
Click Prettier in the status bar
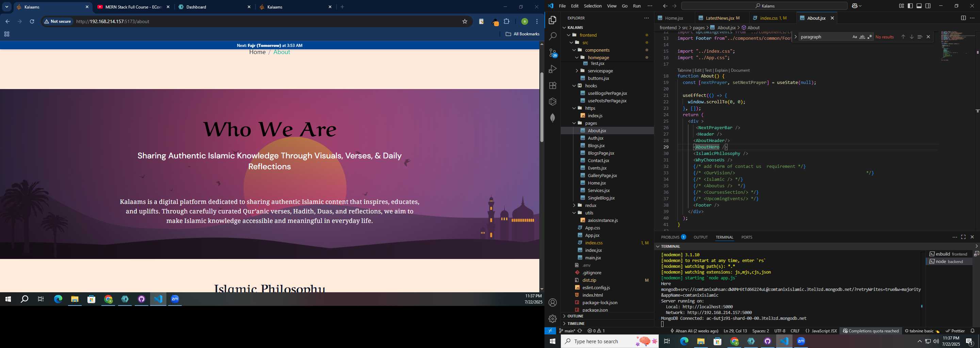click(x=955, y=331)
